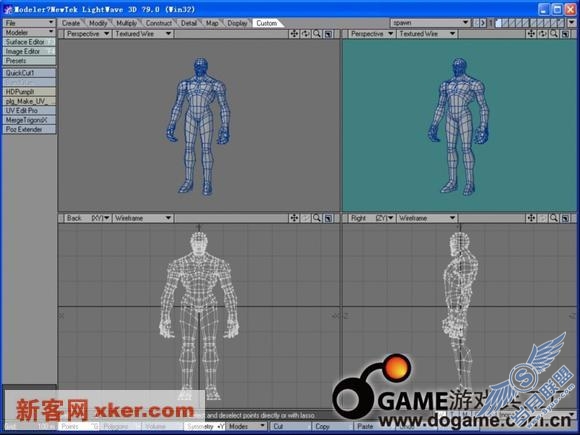The image size is (580, 435).
Task: Click pan icon in Back viewport
Action: click(294, 218)
